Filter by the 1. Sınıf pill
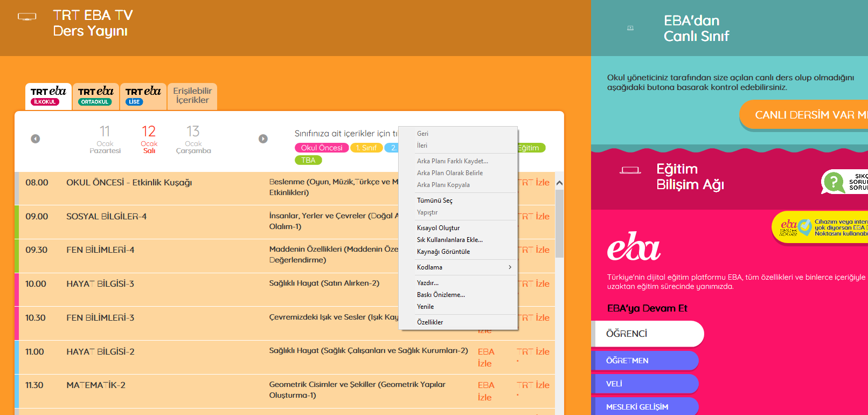 point(366,148)
